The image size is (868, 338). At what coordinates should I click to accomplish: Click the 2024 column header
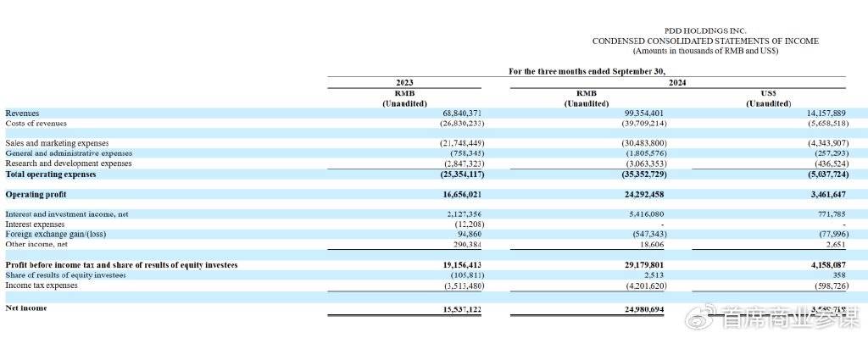pos(677,83)
